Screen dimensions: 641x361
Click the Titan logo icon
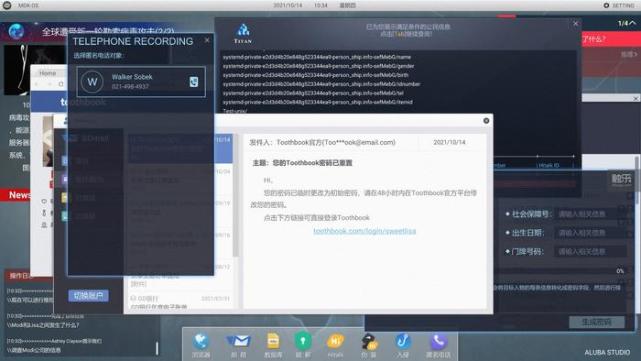tap(243, 33)
